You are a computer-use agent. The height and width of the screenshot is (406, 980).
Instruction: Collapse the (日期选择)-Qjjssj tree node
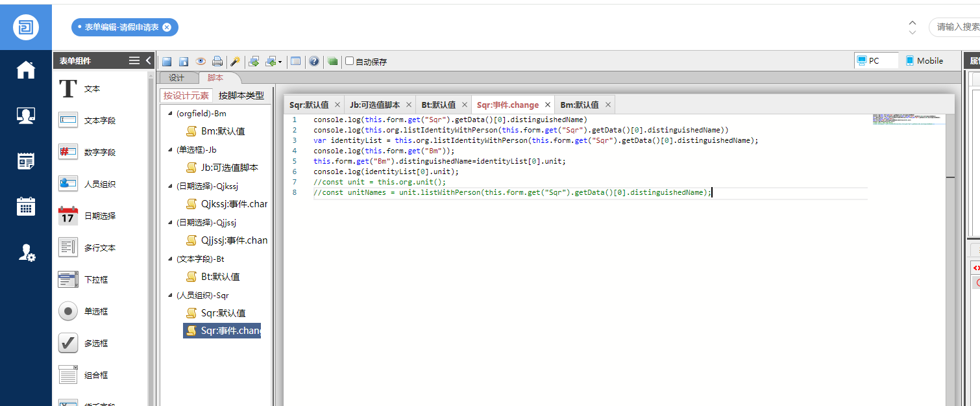click(170, 223)
